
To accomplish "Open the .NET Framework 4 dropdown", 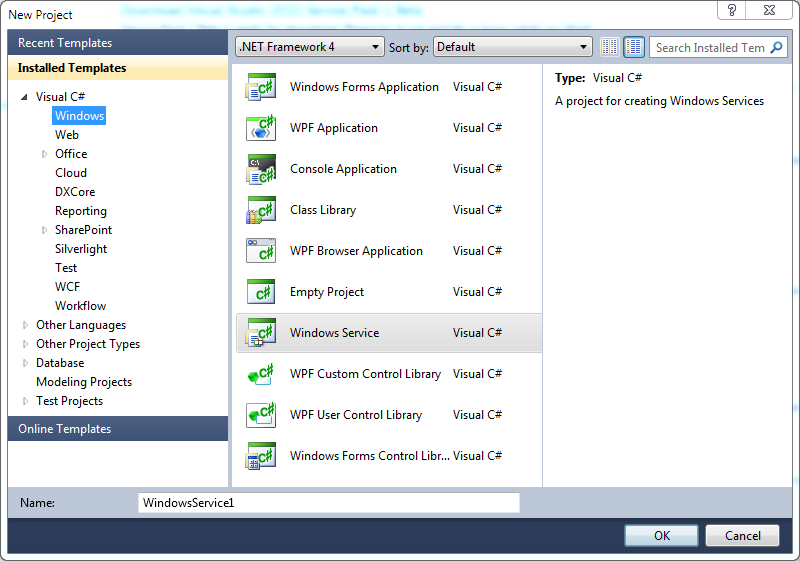I will click(310, 47).
